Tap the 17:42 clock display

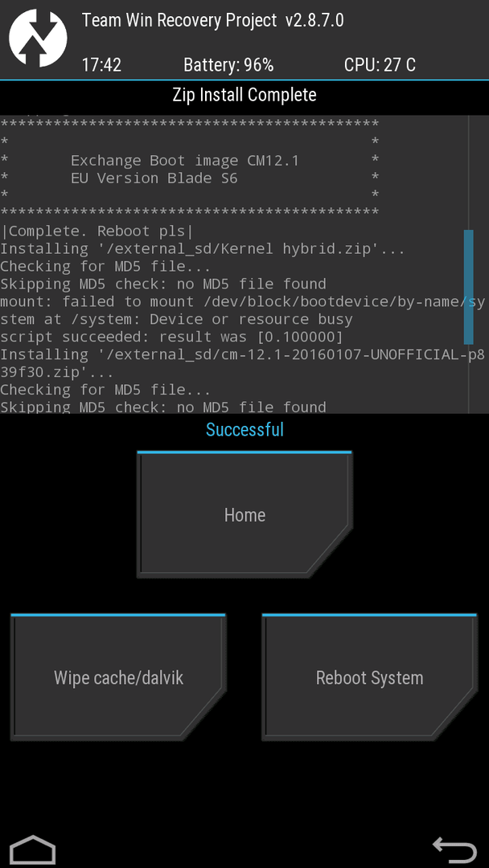pyautogui.click(x=102, y=65)
